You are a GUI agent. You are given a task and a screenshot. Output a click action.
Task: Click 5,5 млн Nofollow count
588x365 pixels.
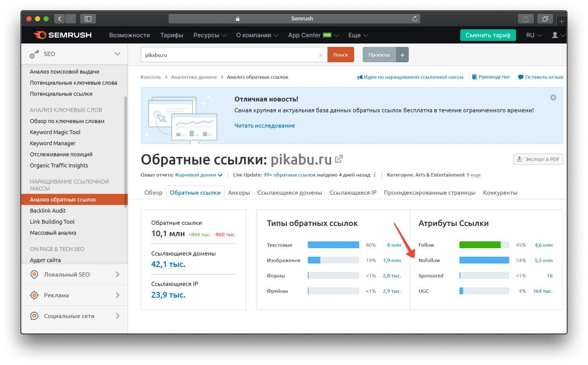pos(544,260)
